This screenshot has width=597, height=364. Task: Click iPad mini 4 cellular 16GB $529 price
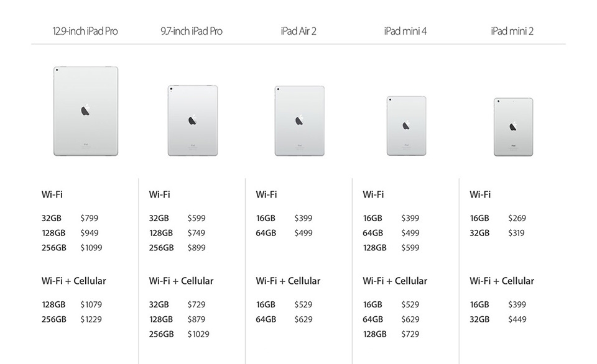click(x=410, y=304)
